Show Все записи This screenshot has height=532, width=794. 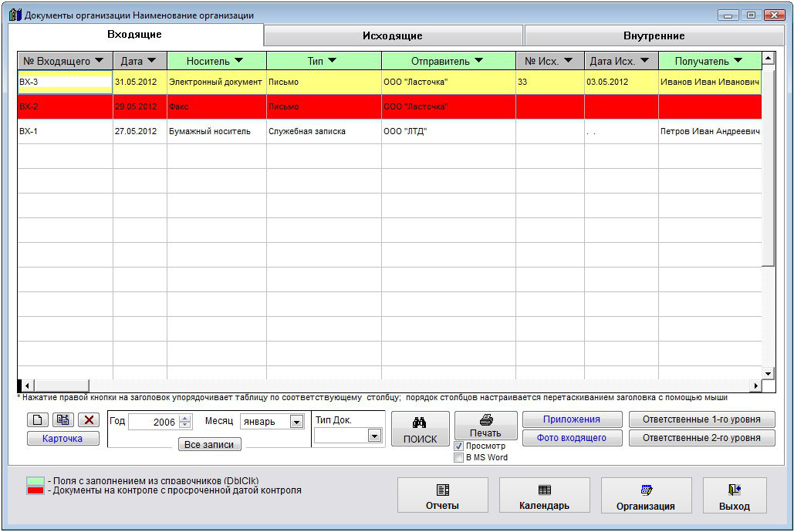(209, 444)
